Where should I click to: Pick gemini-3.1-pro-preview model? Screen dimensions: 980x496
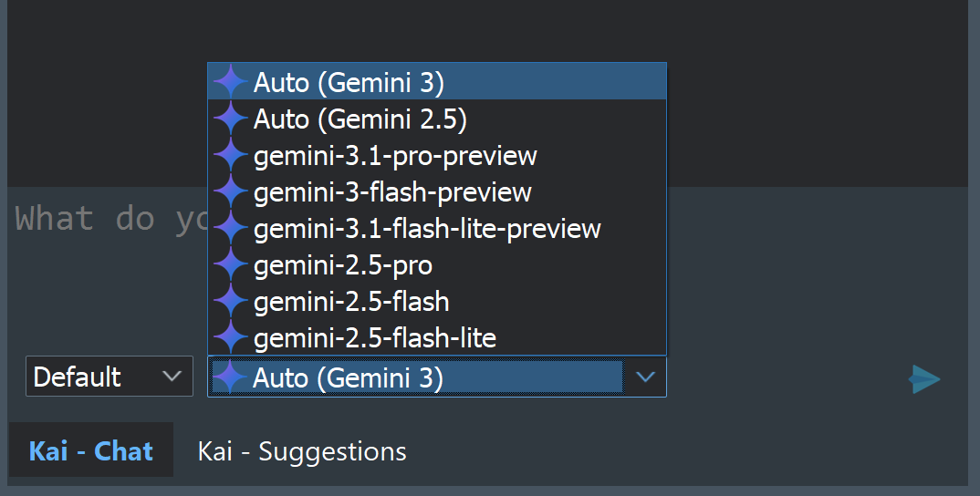click(437, 155)
